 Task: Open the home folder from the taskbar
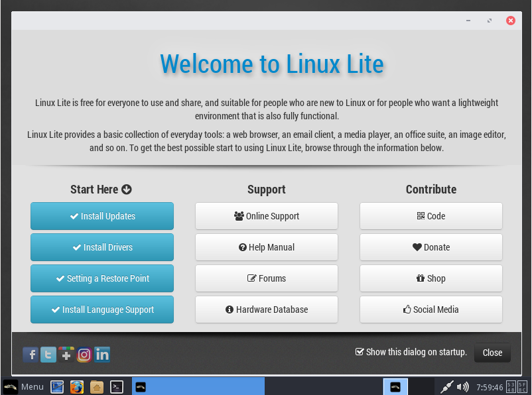pos(97,387)
